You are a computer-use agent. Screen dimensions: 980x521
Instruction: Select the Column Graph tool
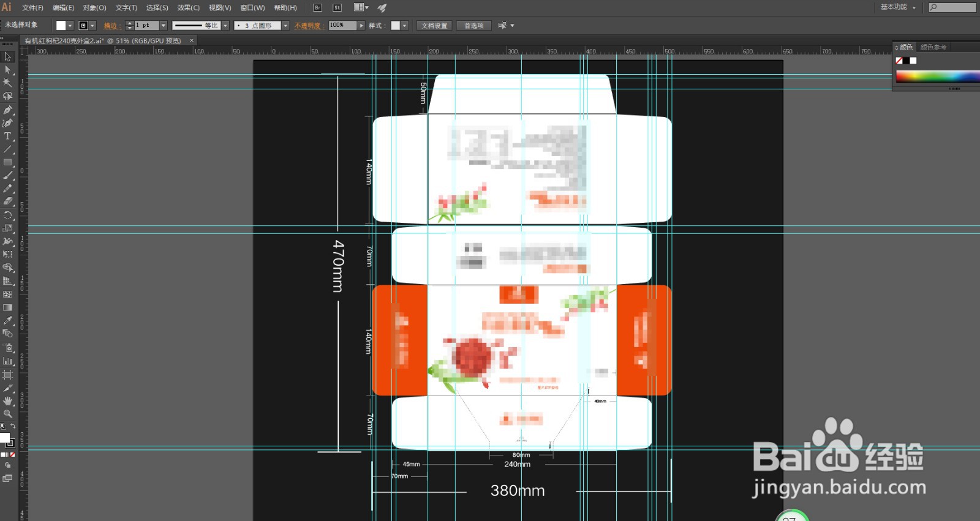tap(7, 361)
